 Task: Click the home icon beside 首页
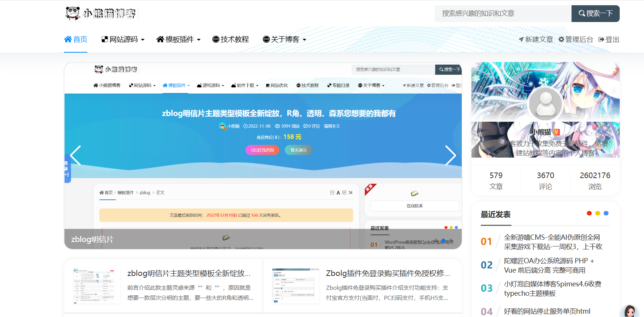(68, 39)
